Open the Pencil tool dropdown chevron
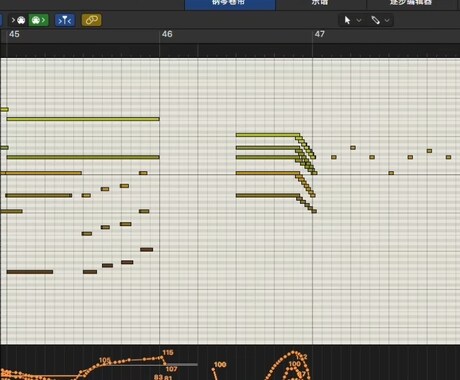 coord(387,21)
